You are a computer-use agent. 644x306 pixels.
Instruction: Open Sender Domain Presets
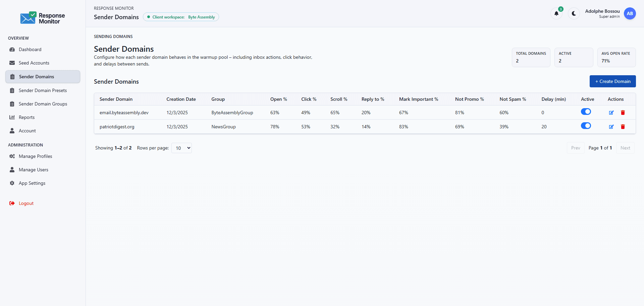43,90
